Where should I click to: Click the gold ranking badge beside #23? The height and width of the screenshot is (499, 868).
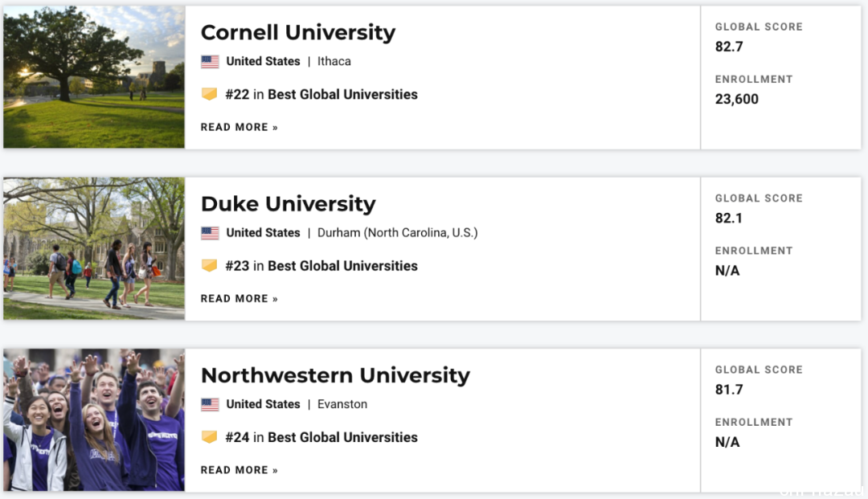(209, 265)
